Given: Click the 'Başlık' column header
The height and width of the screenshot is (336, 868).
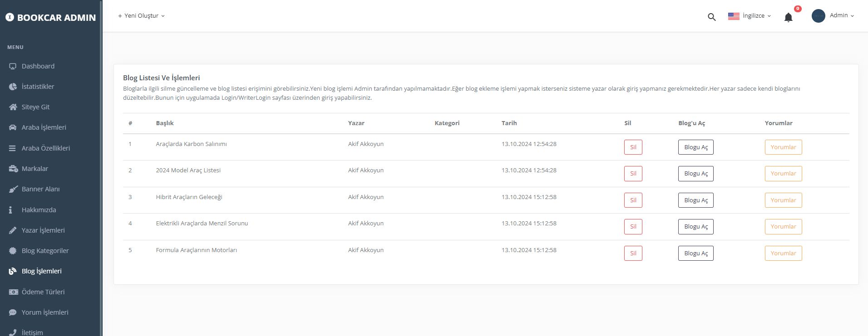Looking at the screenshot, I should point(165,123).
